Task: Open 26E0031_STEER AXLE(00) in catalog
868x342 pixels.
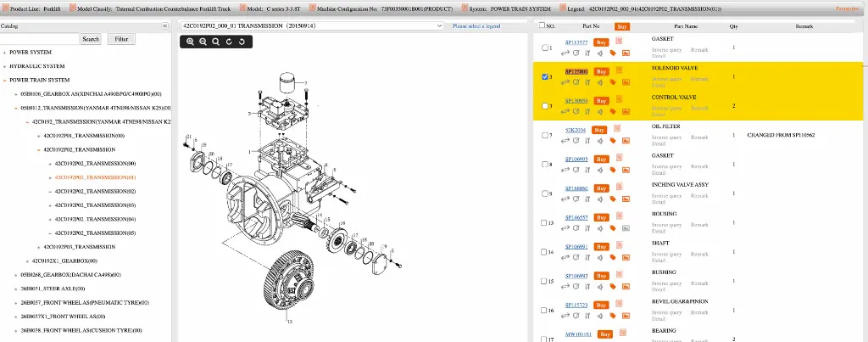Action: point(53,289)
